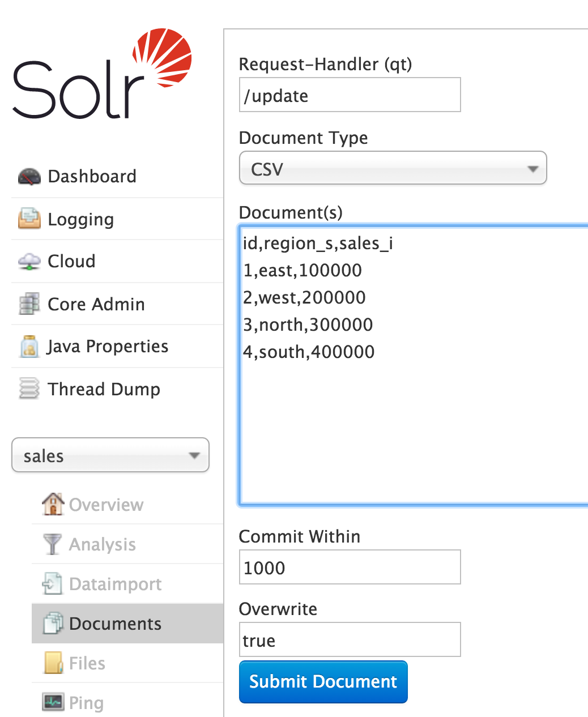
Task: Select the Overwrite value set to true
Action: 350,639
